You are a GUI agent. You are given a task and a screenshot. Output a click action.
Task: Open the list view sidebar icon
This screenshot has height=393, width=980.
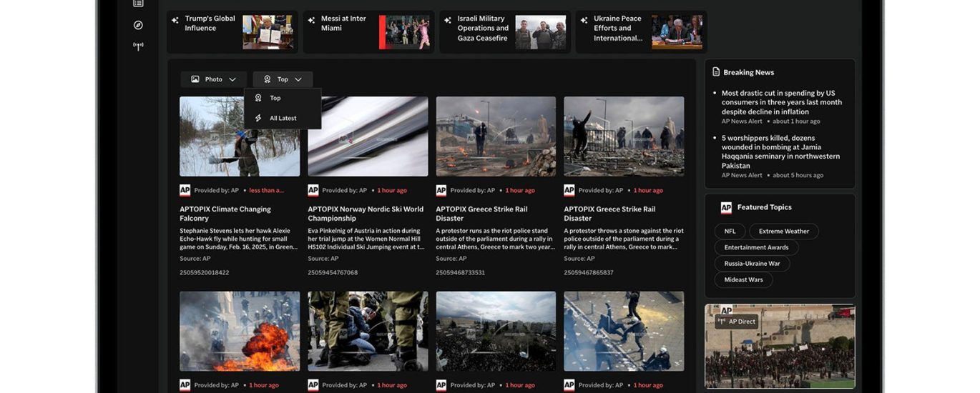click(138, 4)
